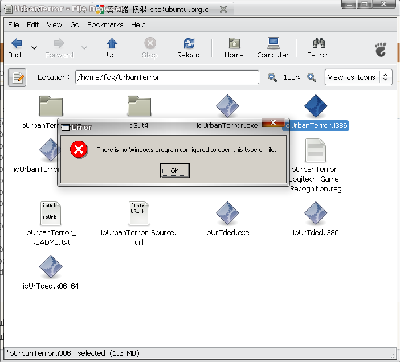Click the Location path input field
400x362 pixels.
(167, 77)
